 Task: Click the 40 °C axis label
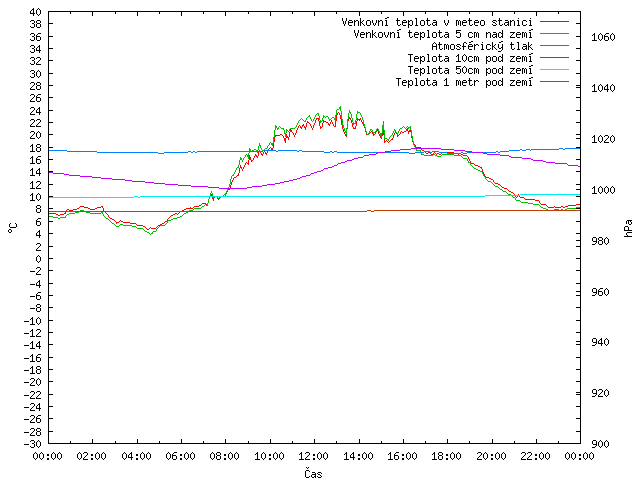click(x=36, y=12)
